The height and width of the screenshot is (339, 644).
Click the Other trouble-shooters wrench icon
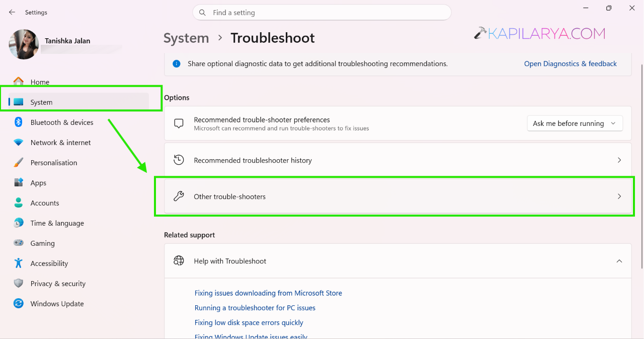coord(179,196)
